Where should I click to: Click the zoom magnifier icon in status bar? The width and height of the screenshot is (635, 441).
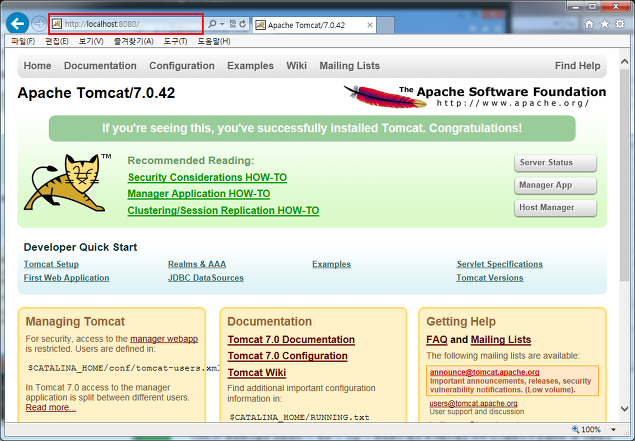(575, 429)
